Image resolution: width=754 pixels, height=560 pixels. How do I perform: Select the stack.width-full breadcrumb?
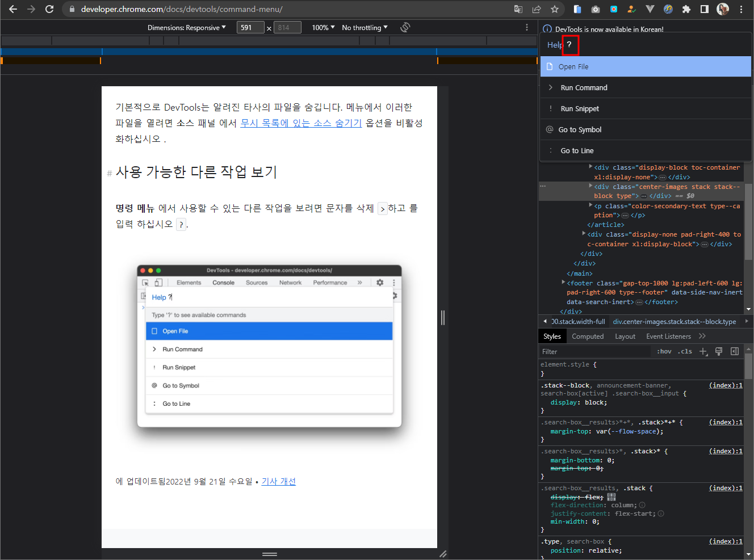tap(578, 322)
